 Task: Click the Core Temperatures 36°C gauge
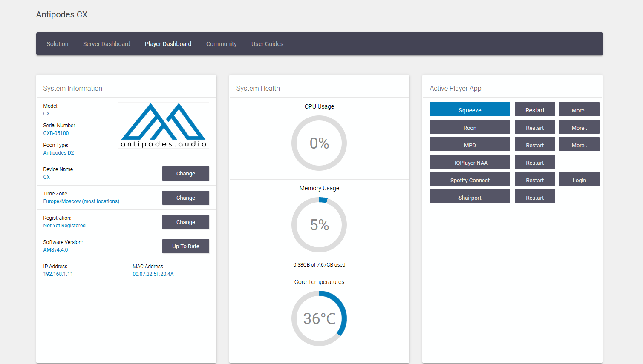point(319,318)
